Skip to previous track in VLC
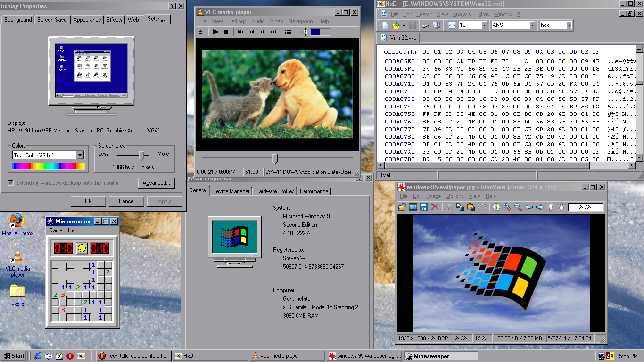This screenshot has width=644, height=362. 241,32
